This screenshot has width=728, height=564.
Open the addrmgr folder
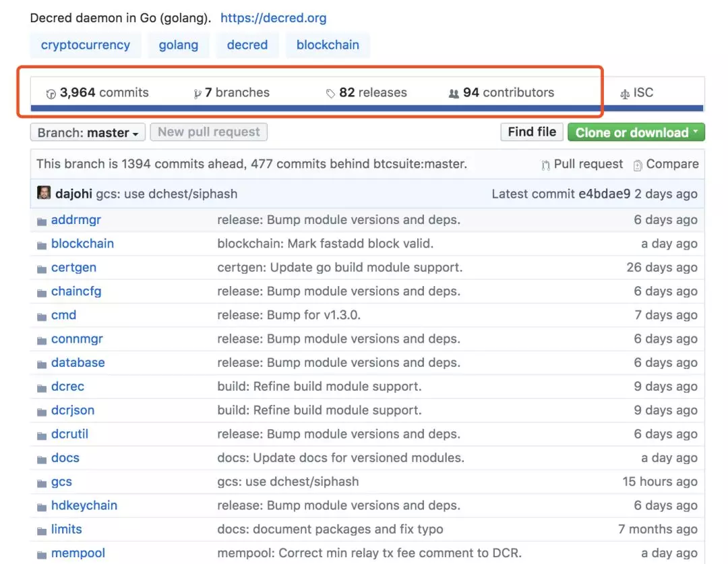(x=75, y=220)
